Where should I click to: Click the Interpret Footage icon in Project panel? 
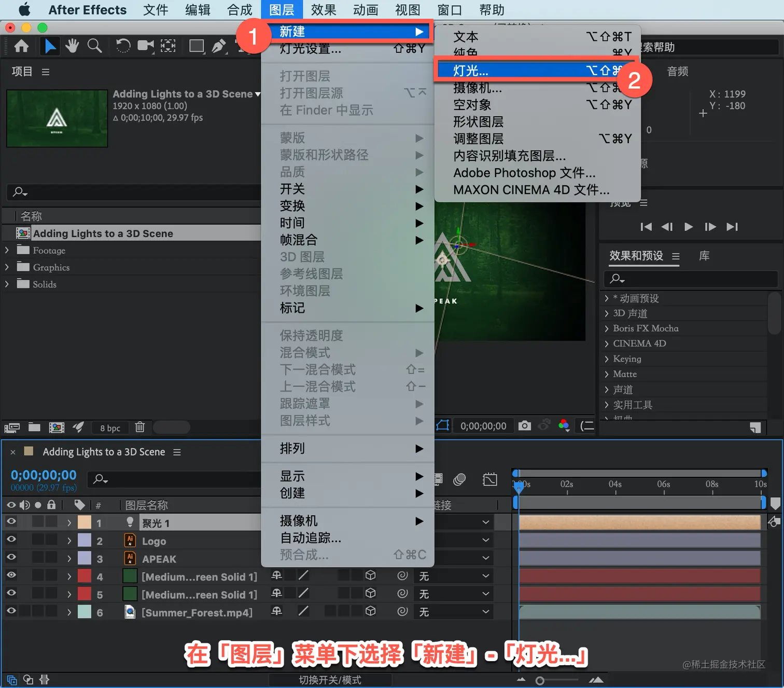click(x=12, y=428)
